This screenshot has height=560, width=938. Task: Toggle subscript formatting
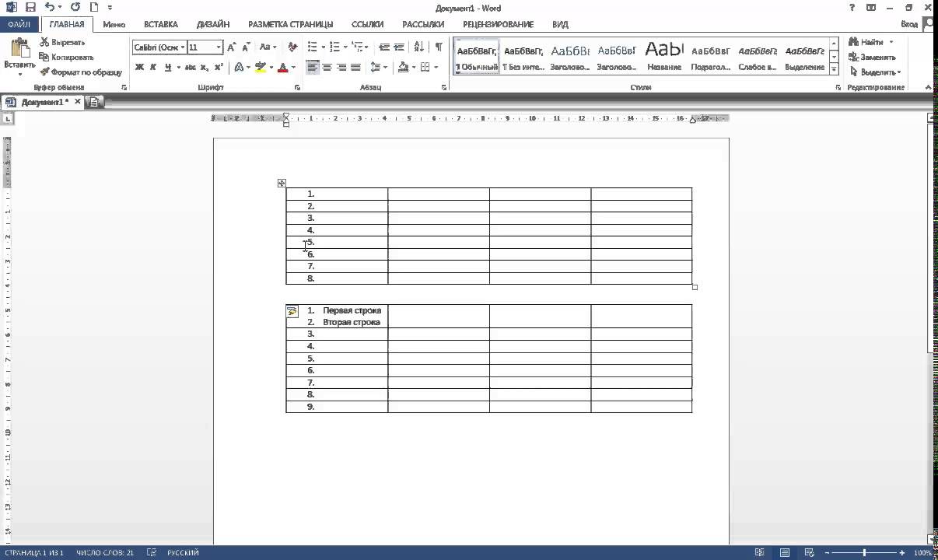click(x=205, y=67)
